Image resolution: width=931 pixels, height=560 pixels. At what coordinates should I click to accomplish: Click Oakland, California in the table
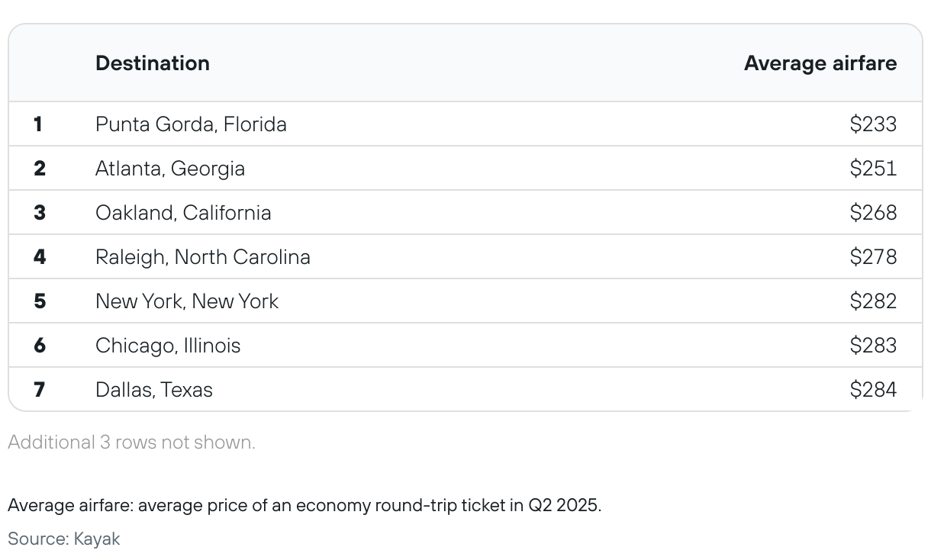(x=183, y=212)
